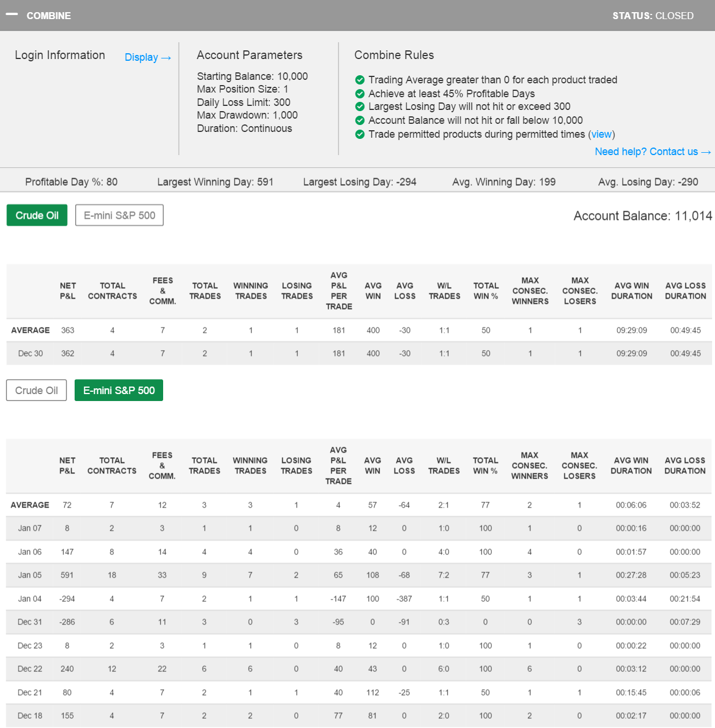715x728 pixels.
Task: Click check icon beside Trade permitted products rule
Action: pos(360,134)
